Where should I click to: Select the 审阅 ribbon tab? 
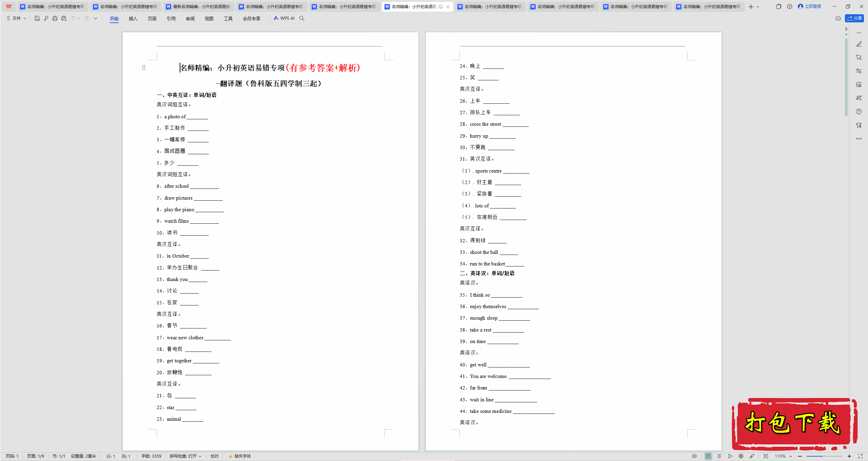click(x=190, y=19)
